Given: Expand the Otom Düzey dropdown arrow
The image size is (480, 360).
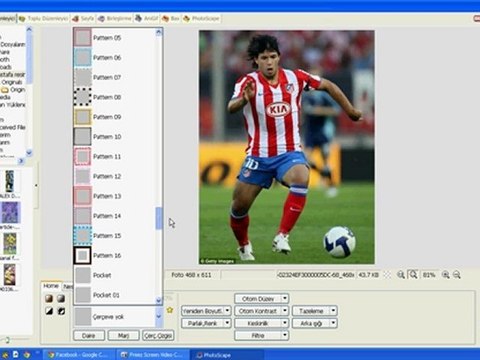Looking at the screenshot, I should (285, 298).
